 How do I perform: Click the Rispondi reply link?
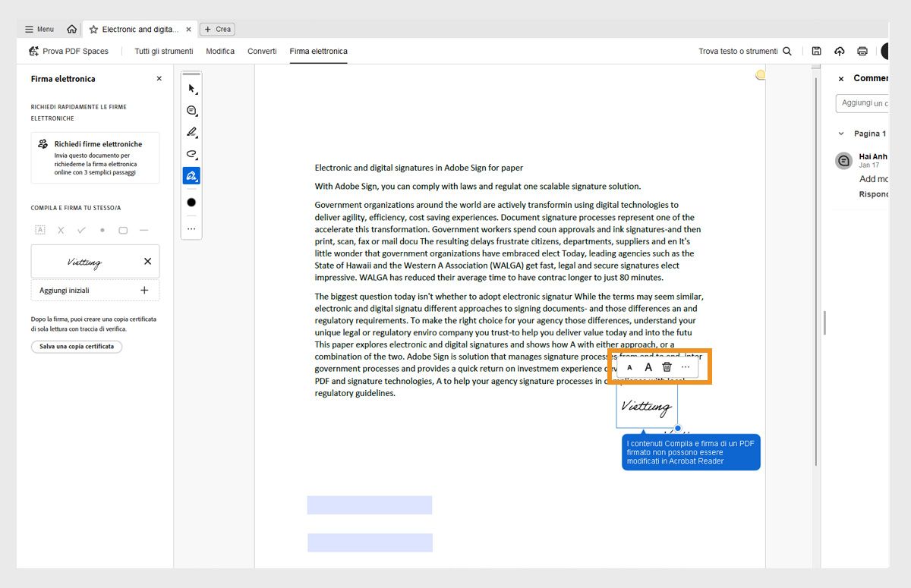tap(874, 194)
